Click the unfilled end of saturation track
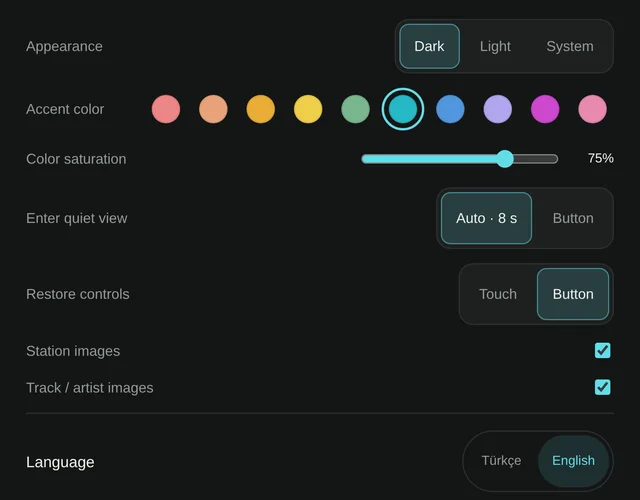The image size is (640, 500). click(x=536, y=159)
